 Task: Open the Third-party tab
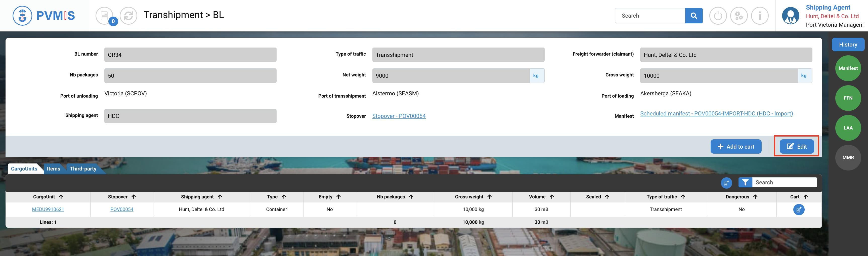click(x=83, y=169)
